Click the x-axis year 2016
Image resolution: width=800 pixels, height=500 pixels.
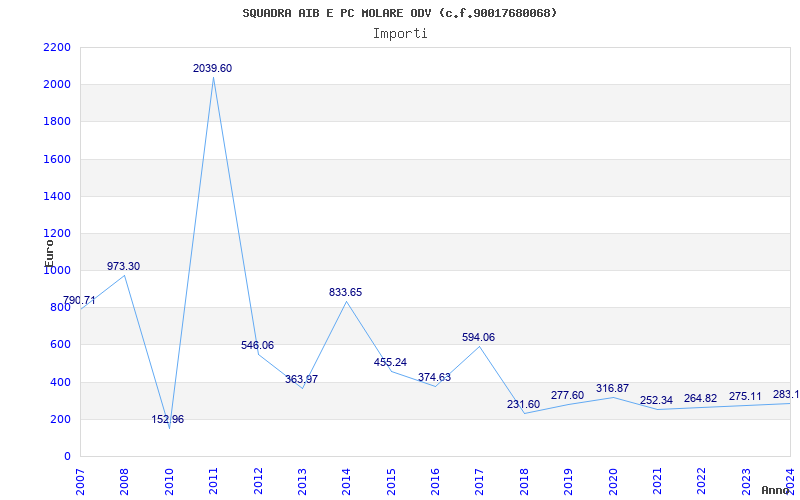(435, 482)
